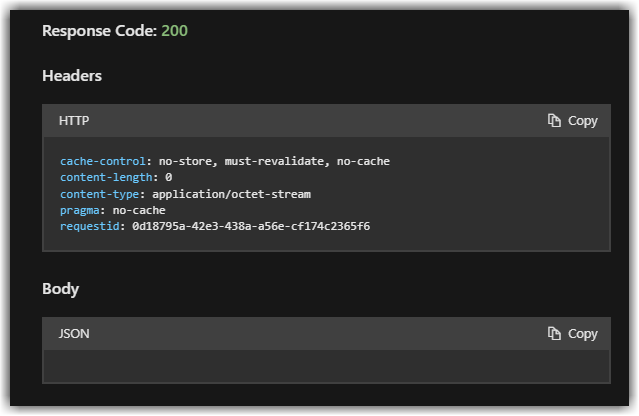639x416 pixels.
Task: Click the copy icon in the HTTP headers block
Action: [554, 121]
